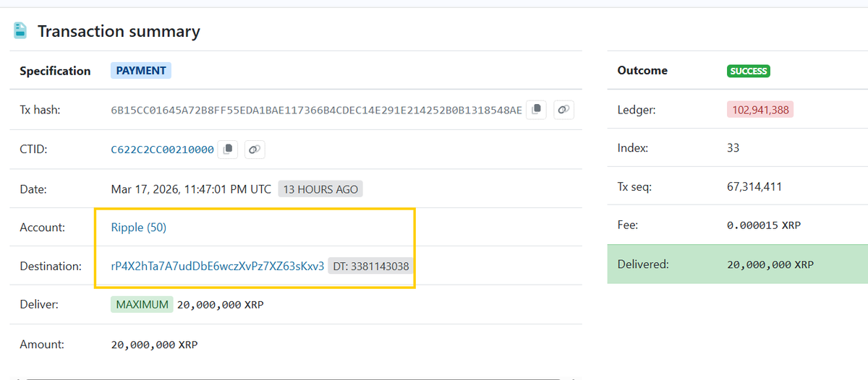868x380 pixels.
Task: Copy the Tx hash value
Action: point(536,110)
